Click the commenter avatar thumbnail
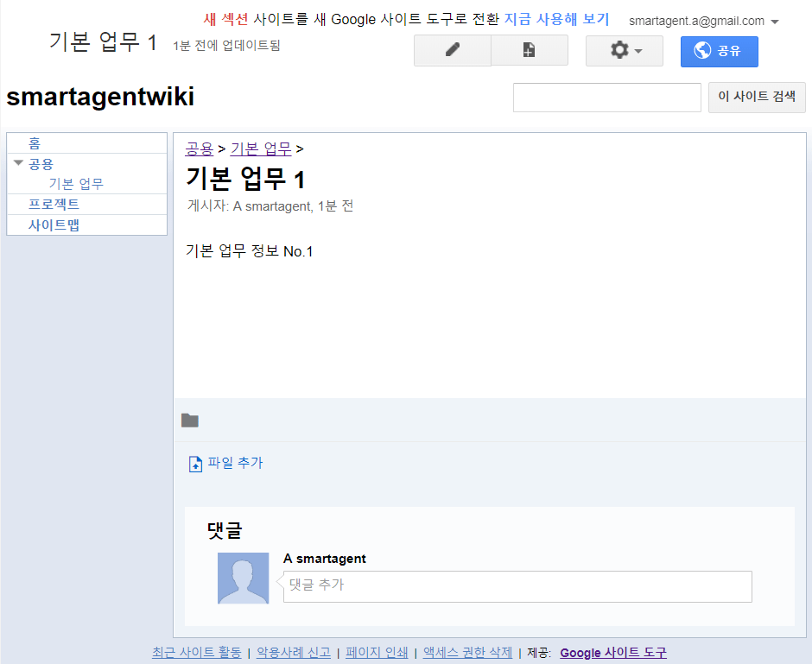Viewport: 812px width, 664px height. coord(243,578)
